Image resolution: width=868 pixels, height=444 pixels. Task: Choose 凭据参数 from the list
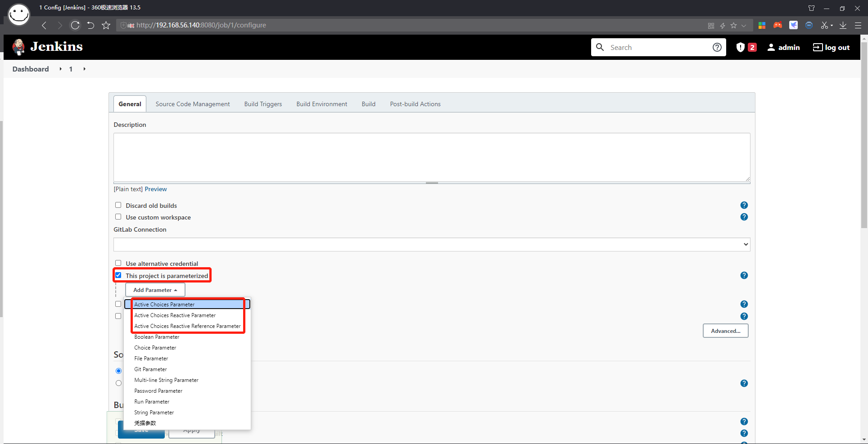click(187, 423)
